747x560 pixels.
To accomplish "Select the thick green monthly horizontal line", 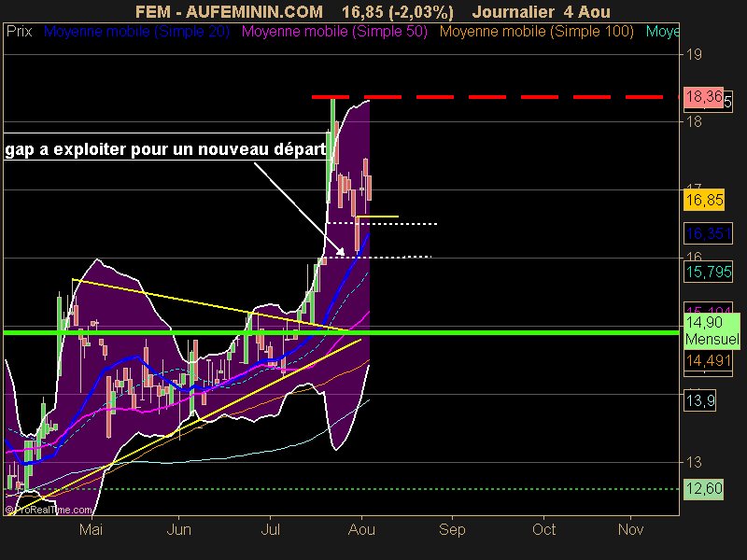I will click(341, 332).
